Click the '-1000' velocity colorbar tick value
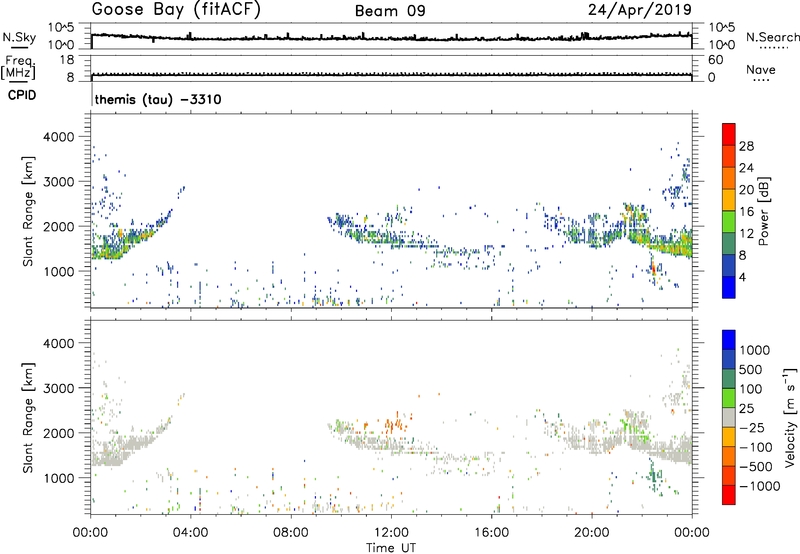This screenshot has height=554, width=800. (760, 486)
